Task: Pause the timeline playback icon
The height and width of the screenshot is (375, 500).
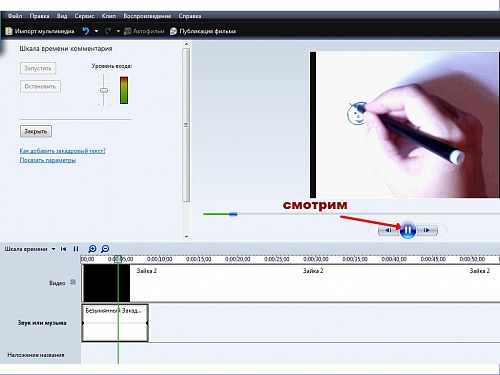Action: 76,249
